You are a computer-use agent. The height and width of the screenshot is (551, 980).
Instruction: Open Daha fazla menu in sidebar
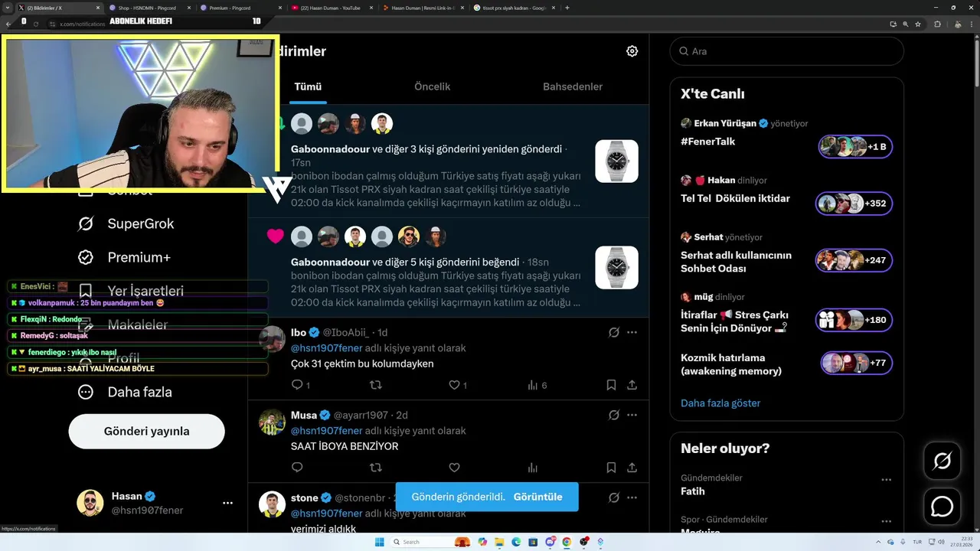[124, 392]
